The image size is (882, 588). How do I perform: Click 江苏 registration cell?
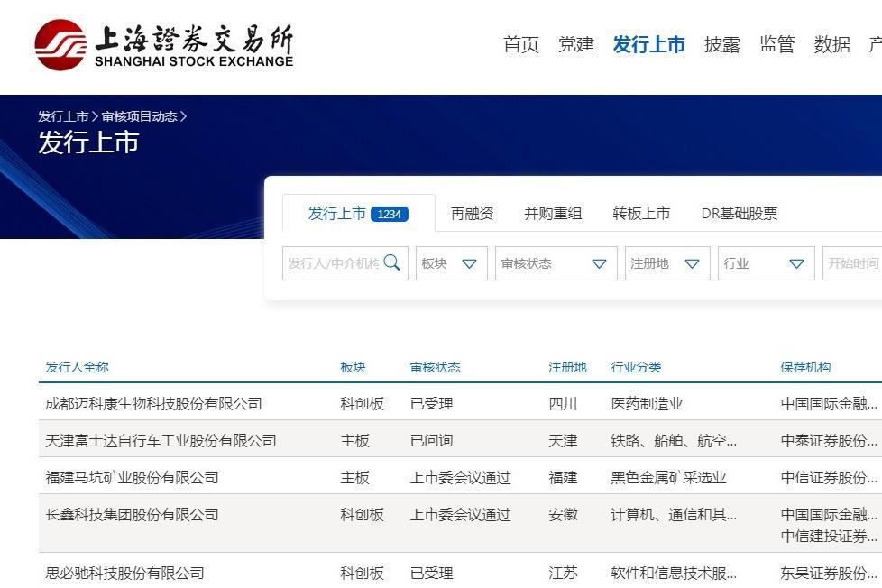(x=563, y=574)
